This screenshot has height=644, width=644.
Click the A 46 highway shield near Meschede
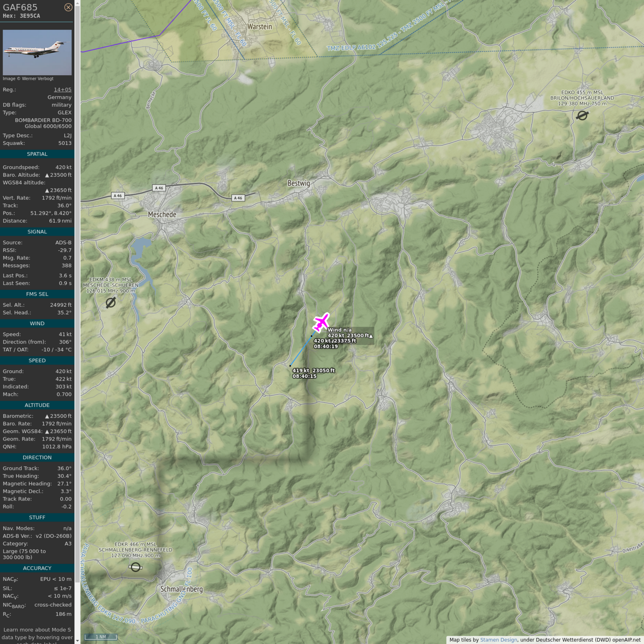click(118, 195)
